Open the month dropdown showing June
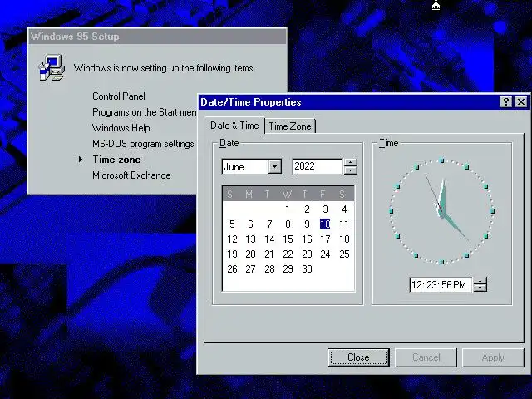Screen dimensions: 532x399 [x=275, y=166]
